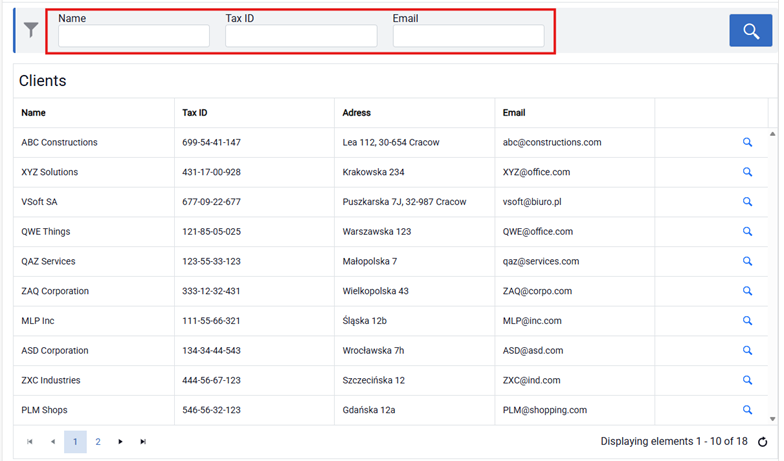Click email PLM@shopping.com
Screen dimensions: 784x461
tap(545, 410)
